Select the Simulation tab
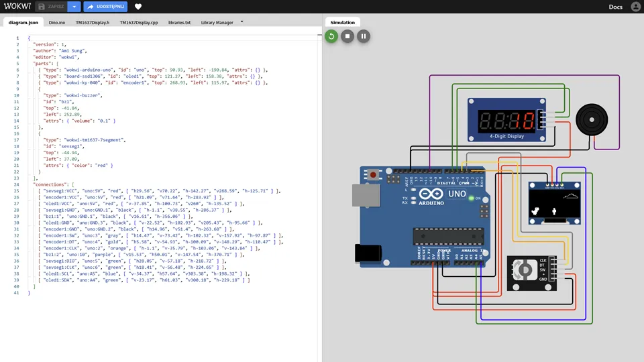Viewport: 644px width, 362px height. (343, 23)
